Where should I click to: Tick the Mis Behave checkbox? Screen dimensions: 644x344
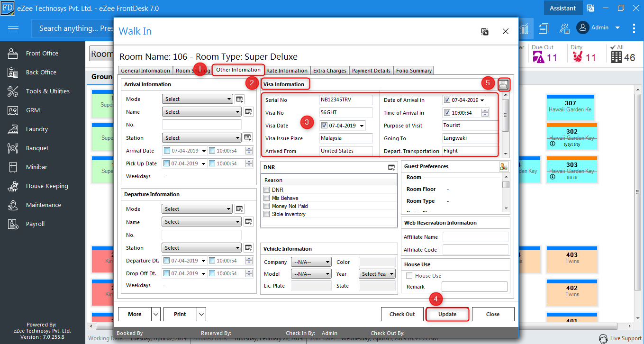tap(266, 198)
